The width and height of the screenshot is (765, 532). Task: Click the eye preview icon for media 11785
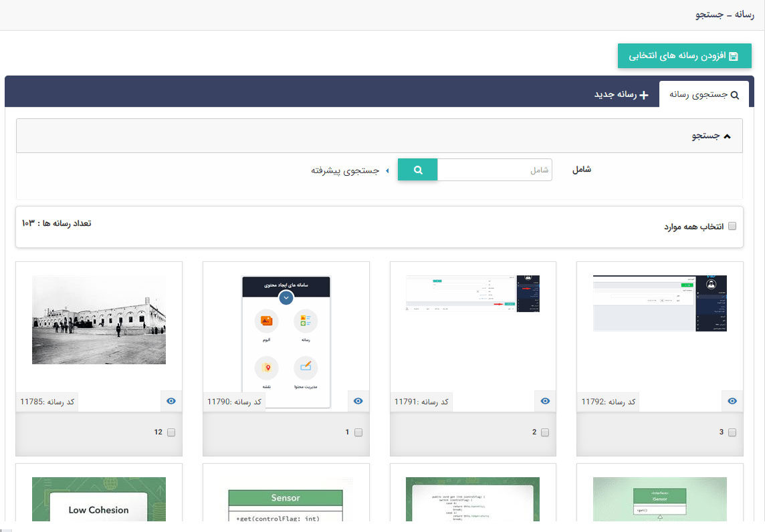(x=171, y=401)
